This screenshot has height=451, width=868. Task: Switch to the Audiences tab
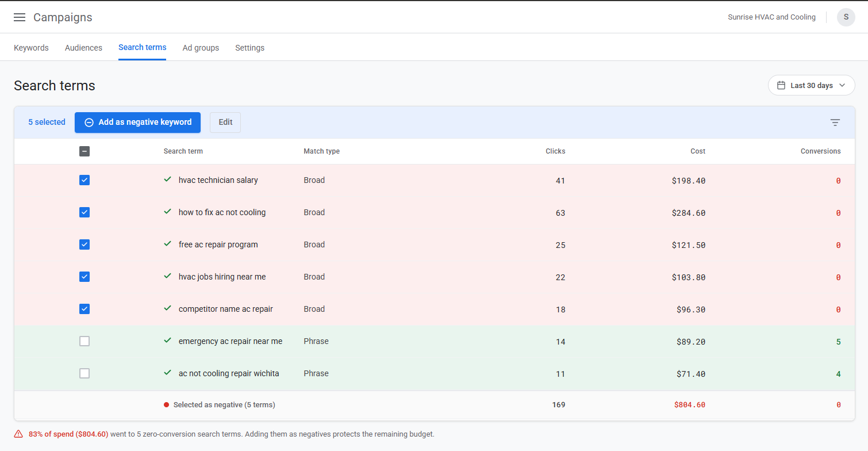click(x=83, y=48)
